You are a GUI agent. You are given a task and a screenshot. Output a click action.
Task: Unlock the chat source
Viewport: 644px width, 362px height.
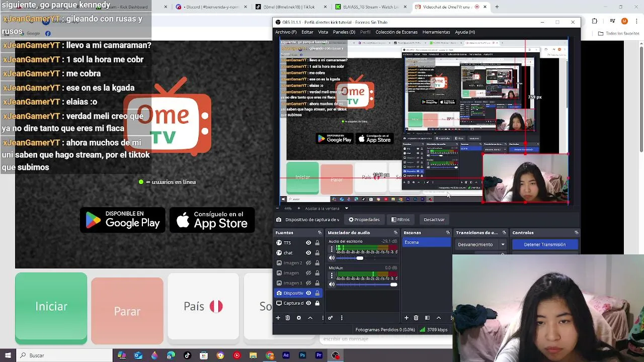coord(317,253)
